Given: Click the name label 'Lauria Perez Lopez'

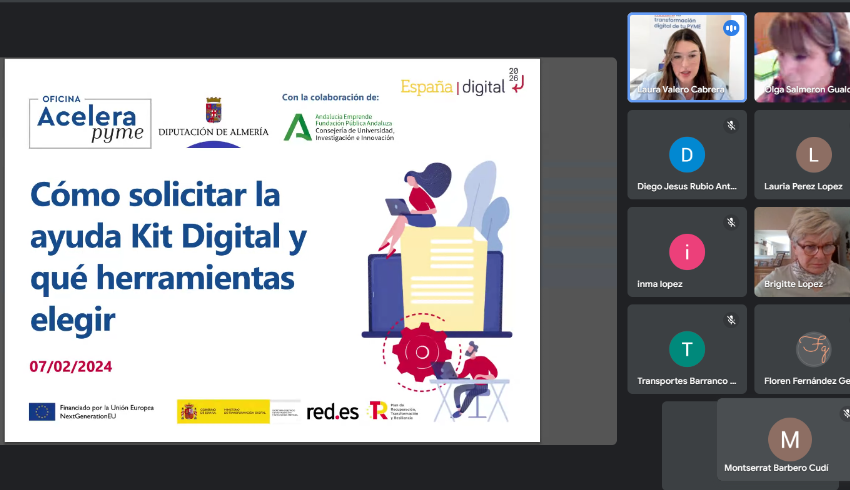Looking at the screenshot, I should tap(803, 186).
